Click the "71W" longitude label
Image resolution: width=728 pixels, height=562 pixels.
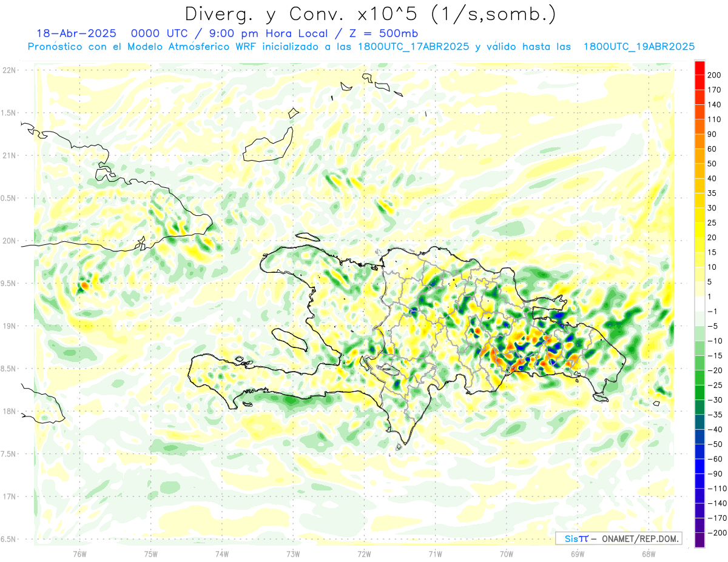pos(435,554)
